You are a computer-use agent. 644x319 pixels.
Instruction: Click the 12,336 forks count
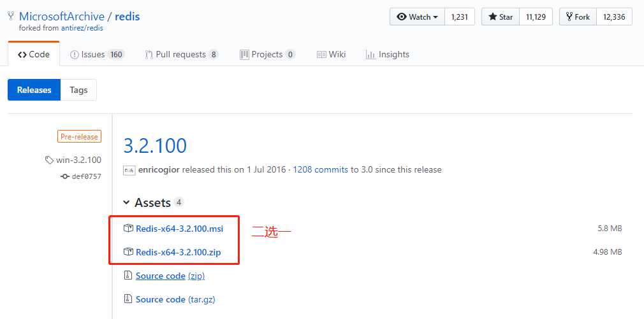[x=614, y=17]
